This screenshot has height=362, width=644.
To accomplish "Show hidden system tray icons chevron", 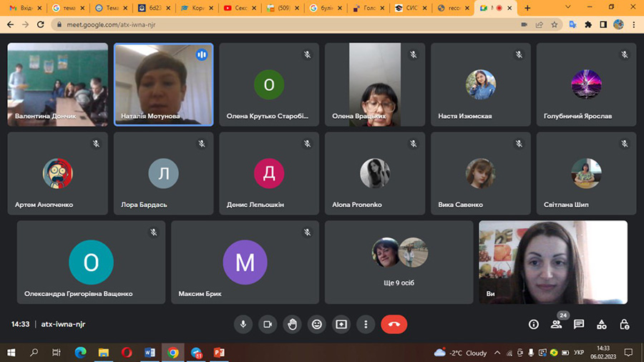I will tap(497, 353).
